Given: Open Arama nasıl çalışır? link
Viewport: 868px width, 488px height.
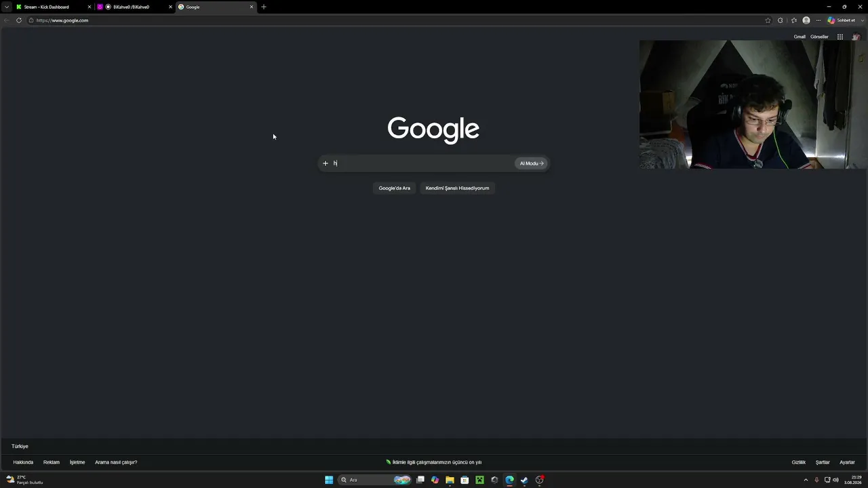Looking at the screenshot, I should tap(116, 462).
